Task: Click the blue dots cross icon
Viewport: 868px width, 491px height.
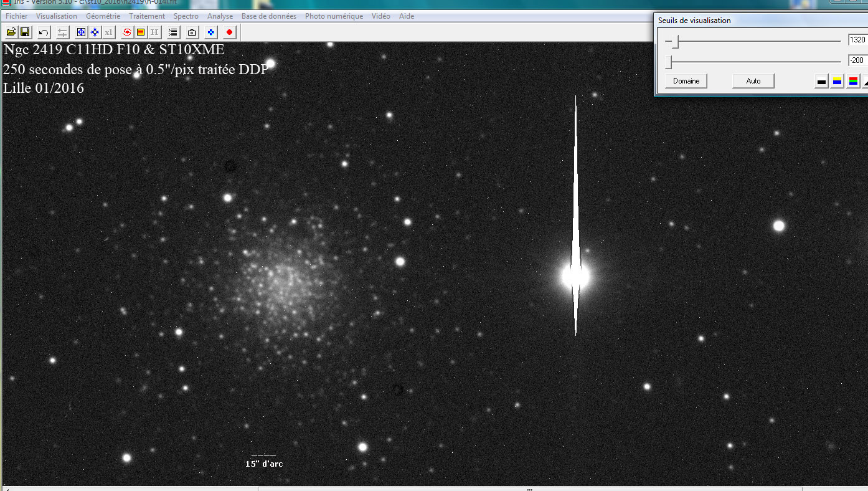Action: [211, 32]
